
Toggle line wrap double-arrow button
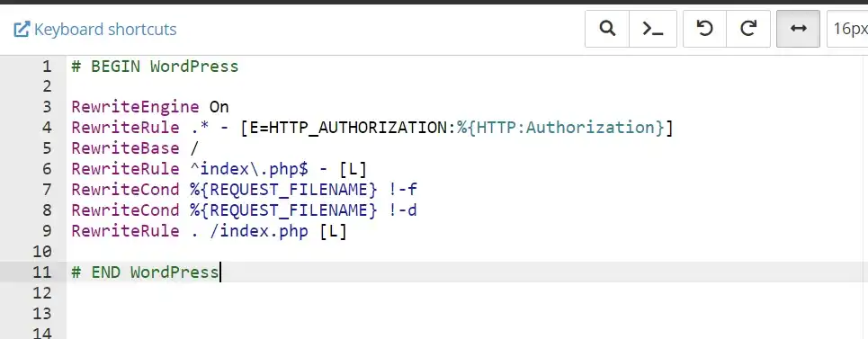[x=798, y=29]
